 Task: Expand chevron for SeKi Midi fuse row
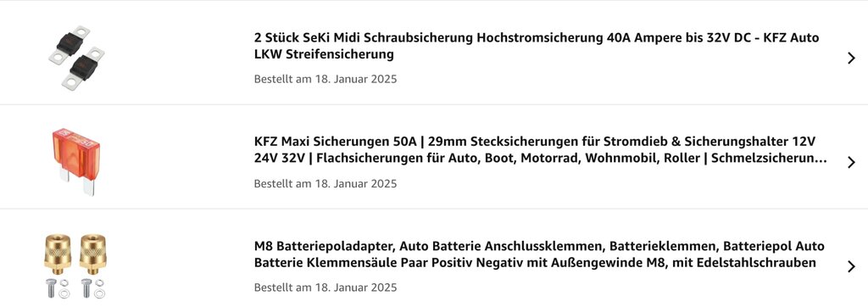coord(851,59)
